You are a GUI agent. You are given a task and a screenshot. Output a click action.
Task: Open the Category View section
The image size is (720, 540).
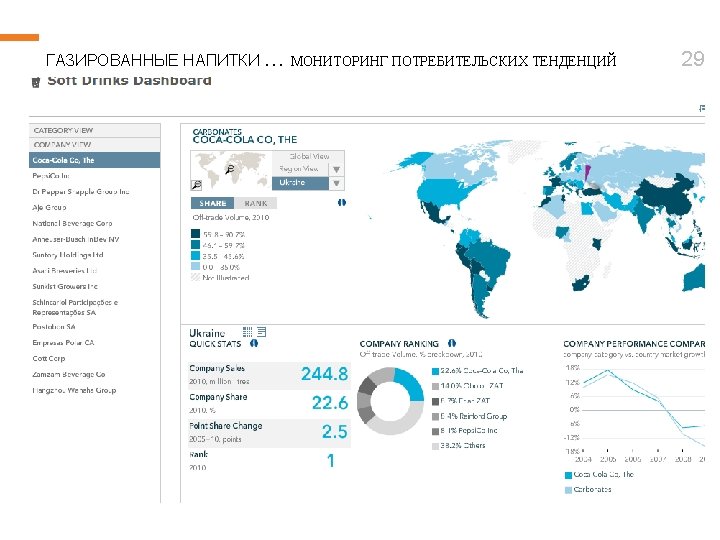point(95,130)
